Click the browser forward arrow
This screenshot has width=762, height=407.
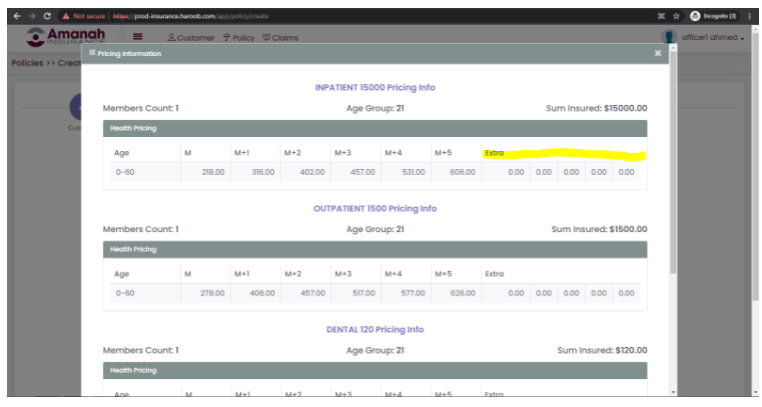point(32,16)
